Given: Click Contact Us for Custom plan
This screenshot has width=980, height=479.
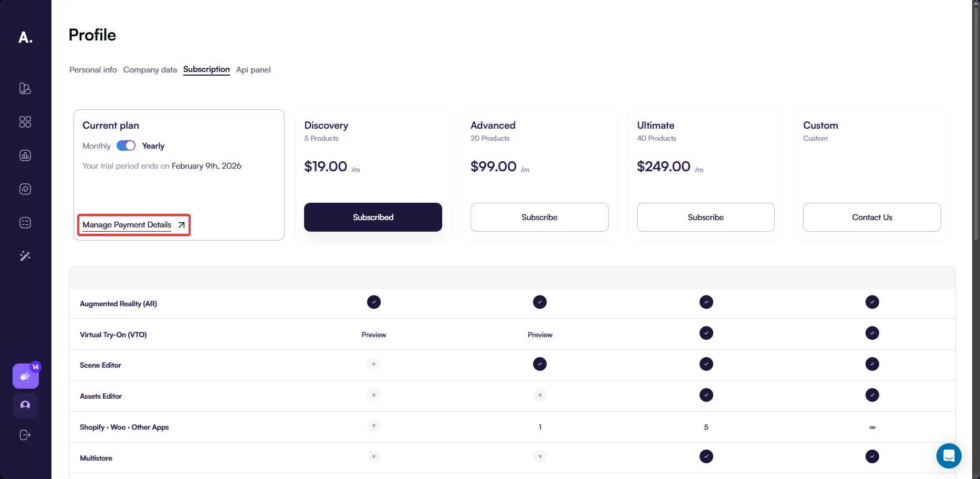Looking at the screenshot, I should click(x=872, y=217).
